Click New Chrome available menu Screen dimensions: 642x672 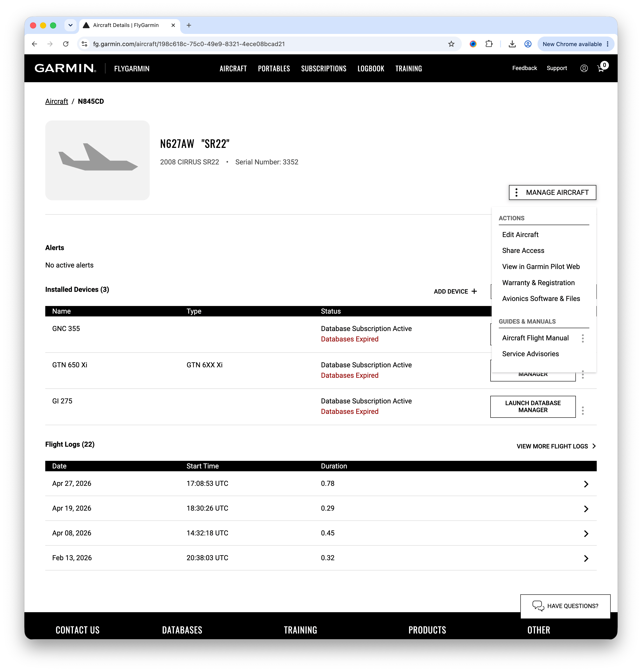[576, 44]
